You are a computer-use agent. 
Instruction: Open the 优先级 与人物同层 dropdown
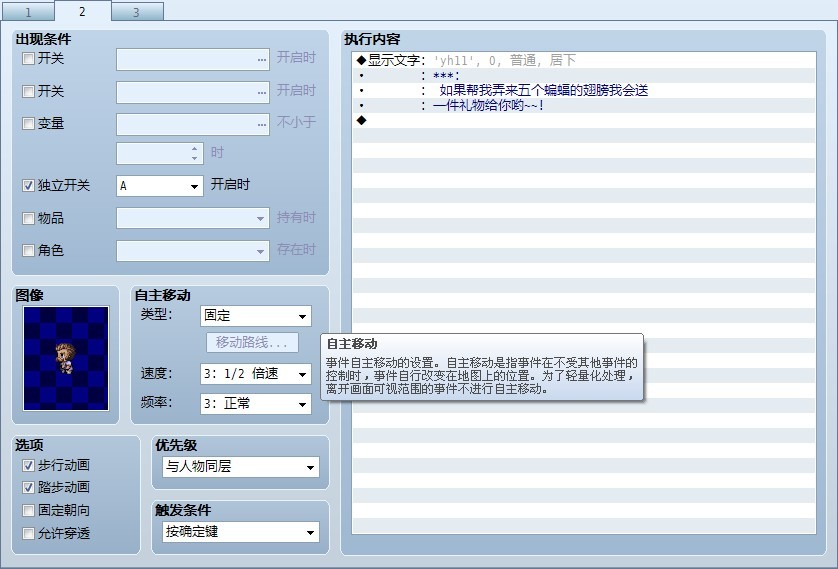(240, 467)
